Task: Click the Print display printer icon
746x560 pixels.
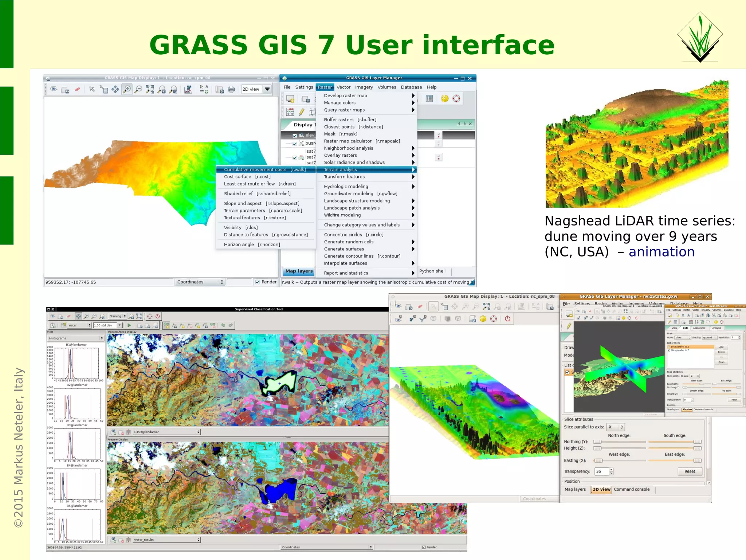Action: 231,89
